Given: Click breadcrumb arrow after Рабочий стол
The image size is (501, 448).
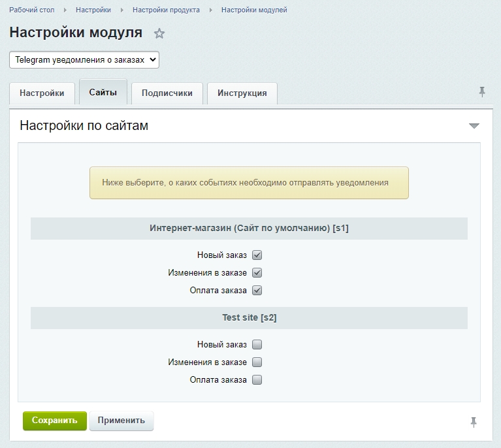Looking at the screenshot, I should click(65, 10).
